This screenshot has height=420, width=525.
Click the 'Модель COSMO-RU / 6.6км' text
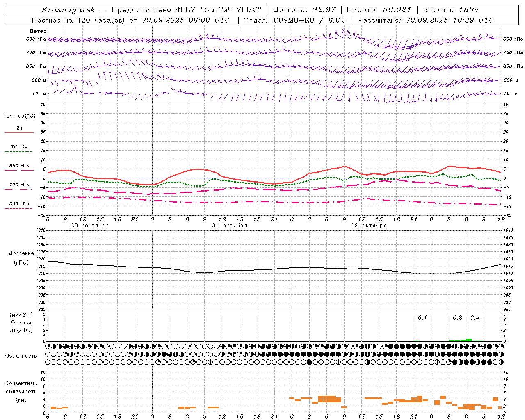296,20
